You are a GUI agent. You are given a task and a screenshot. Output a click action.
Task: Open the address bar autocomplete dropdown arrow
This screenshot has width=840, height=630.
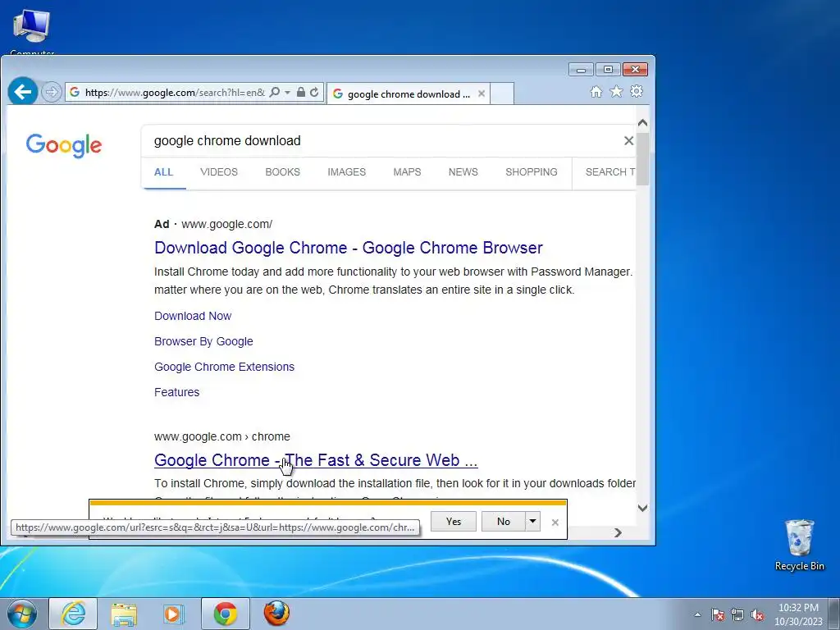point(288,92)
